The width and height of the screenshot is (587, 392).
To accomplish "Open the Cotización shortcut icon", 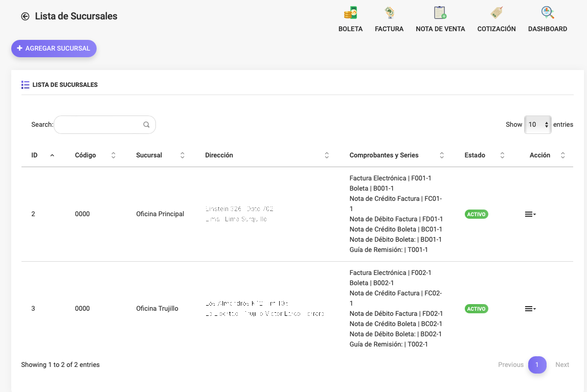I will (x=496, y=13).
